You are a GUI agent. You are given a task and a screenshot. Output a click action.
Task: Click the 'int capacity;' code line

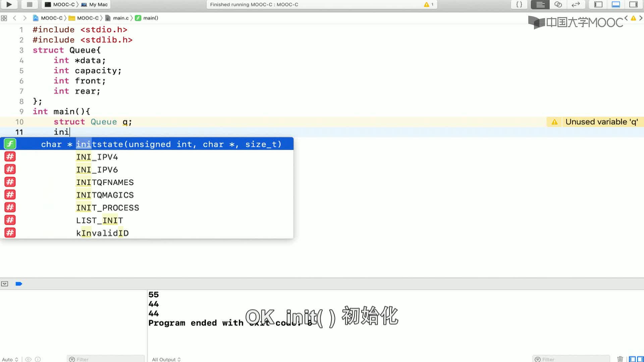[88, 71]
